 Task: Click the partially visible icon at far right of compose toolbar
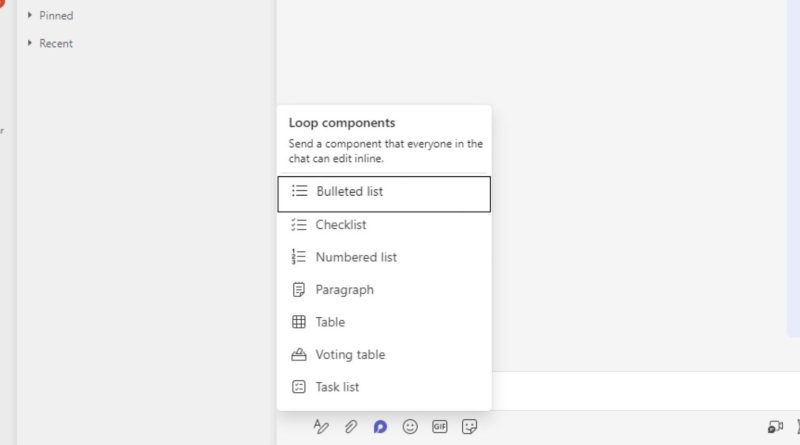[797, 427]
